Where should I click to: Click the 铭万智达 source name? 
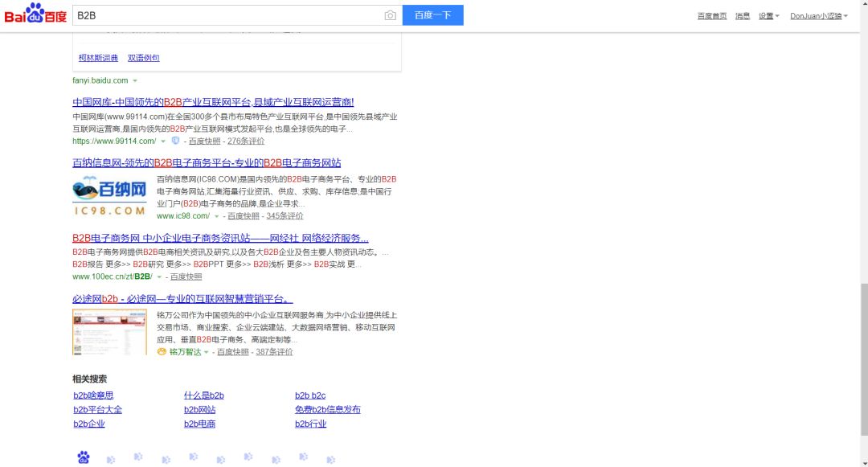click(x=186, y=352)
